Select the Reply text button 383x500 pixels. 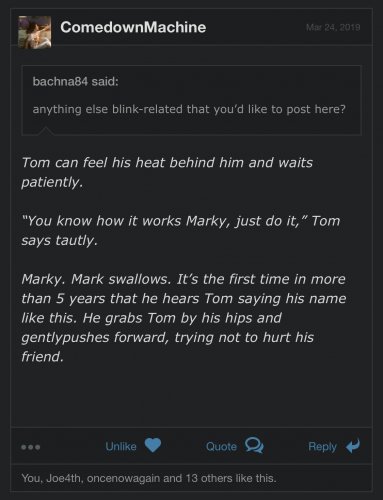(x=322, y=447)
